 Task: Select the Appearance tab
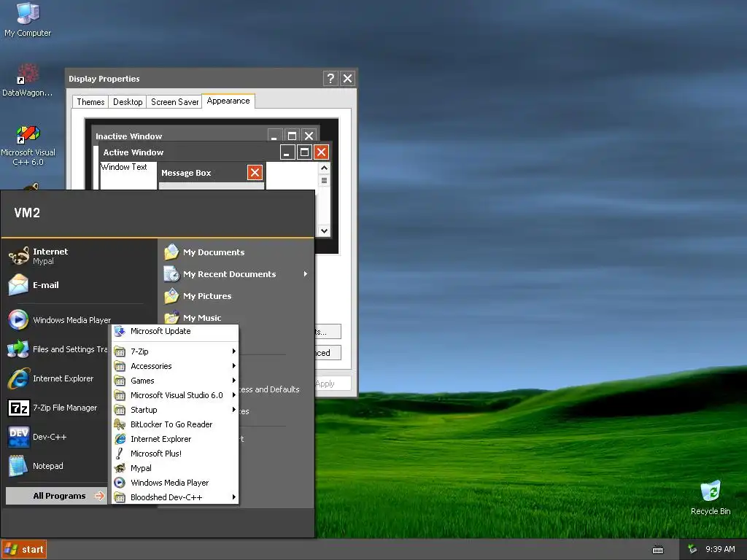228,101
